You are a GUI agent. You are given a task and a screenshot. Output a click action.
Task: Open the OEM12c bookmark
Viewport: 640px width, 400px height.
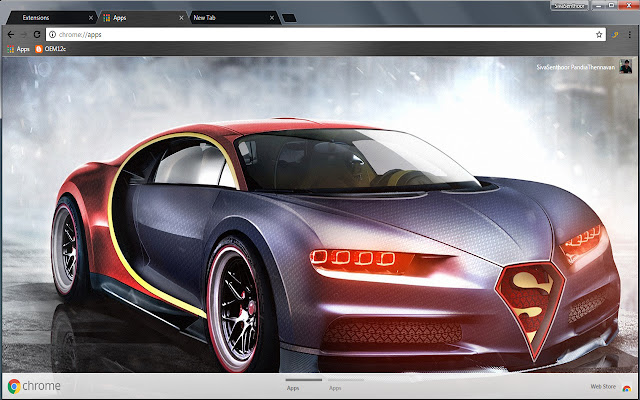point(50,49)
